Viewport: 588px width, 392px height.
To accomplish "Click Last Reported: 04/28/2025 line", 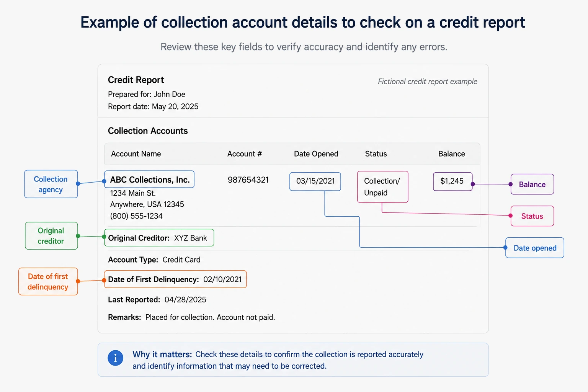I will click(x=157, y=299).
